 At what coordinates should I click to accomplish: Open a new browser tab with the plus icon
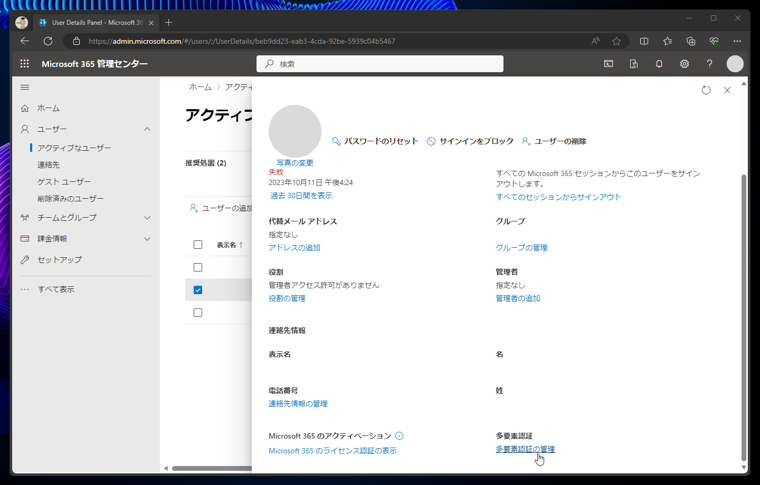(x=168, y=22)
